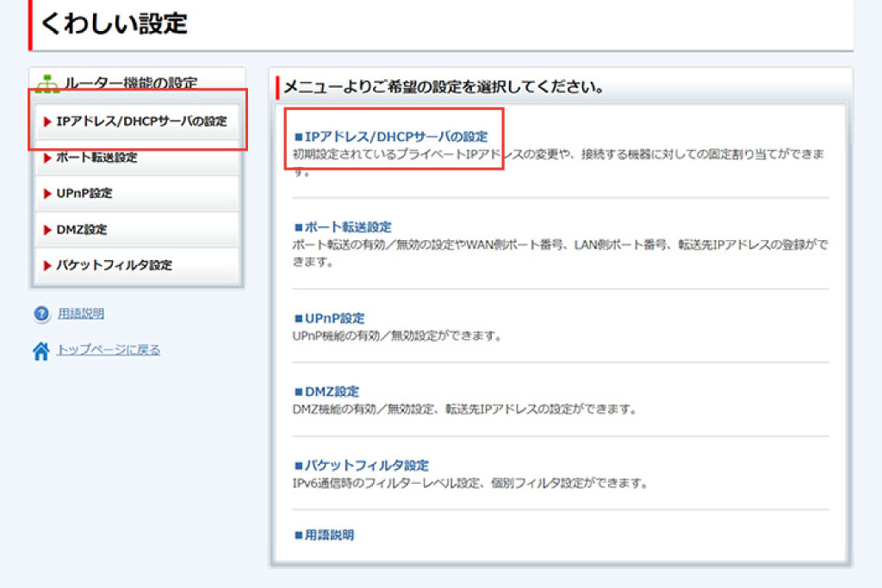The width and height of the screenshot is (882, 588).
Task: Open ■用語説明 link at bottom of main panel
Action: [325, 535]
